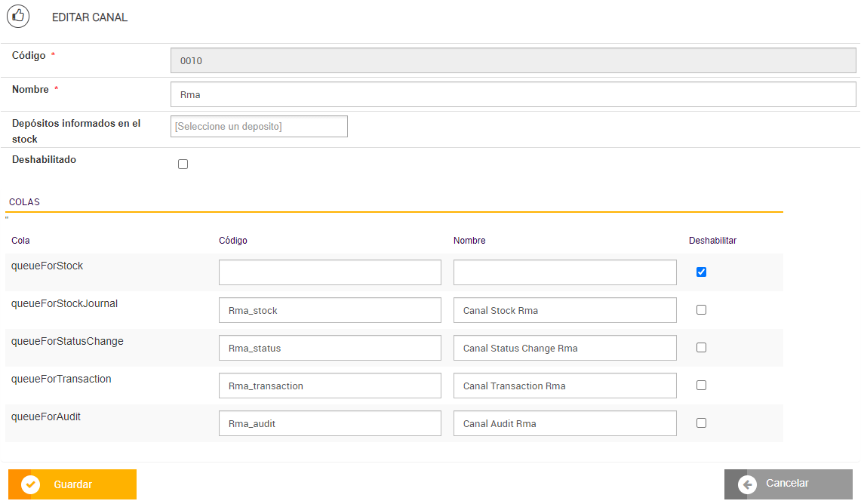Focus the Nombre field containing Rma
Viewport: 861px width, 504px height.
[513, 95]
